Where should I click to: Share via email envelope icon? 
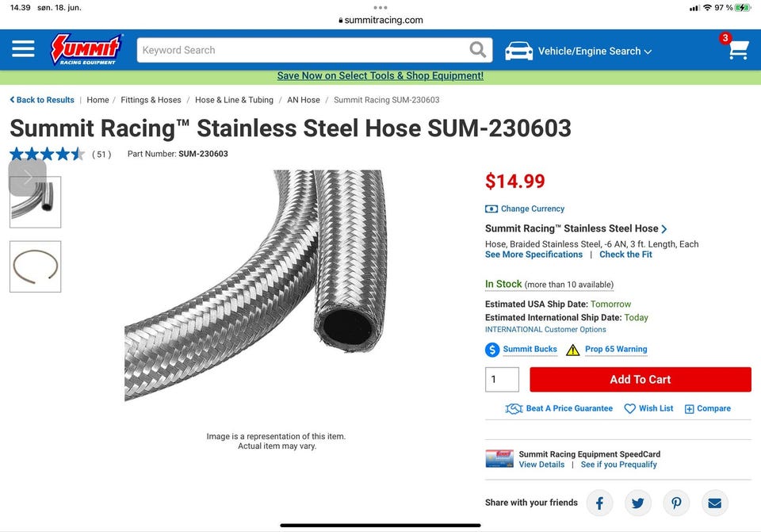click(x=714, y=503)
